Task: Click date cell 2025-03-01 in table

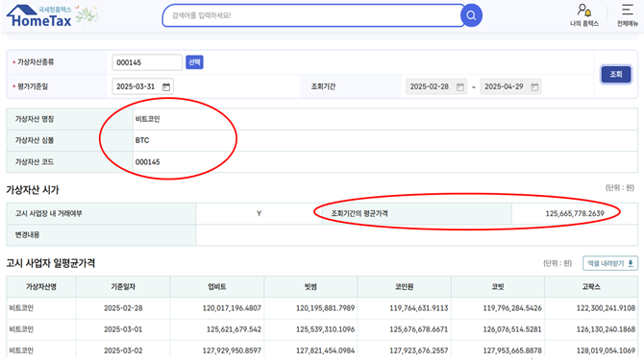Action: click(123, 329)
